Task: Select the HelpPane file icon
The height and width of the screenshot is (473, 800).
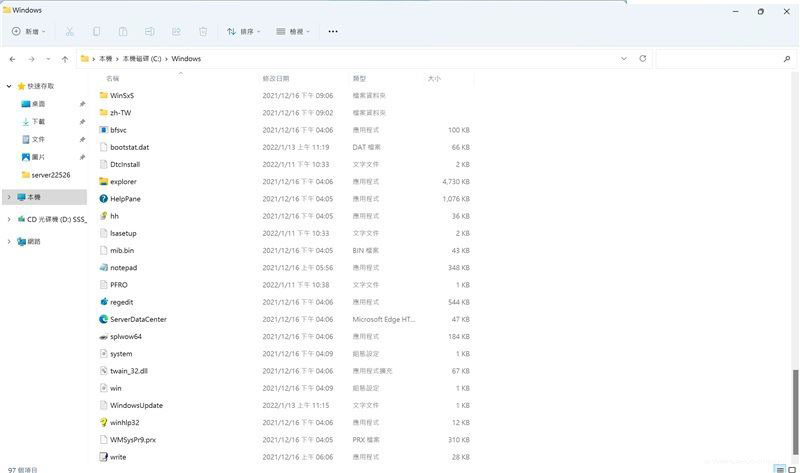Action: click(x=103, y=199)
